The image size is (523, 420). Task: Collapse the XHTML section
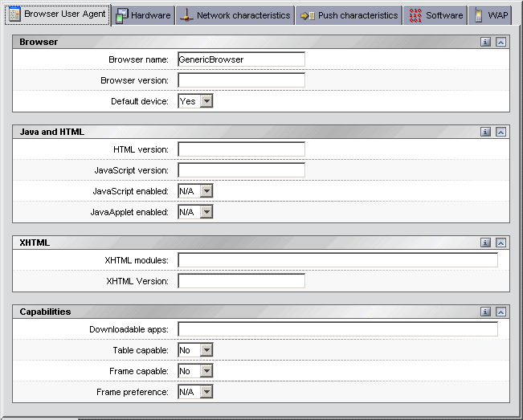click(501, 243)
